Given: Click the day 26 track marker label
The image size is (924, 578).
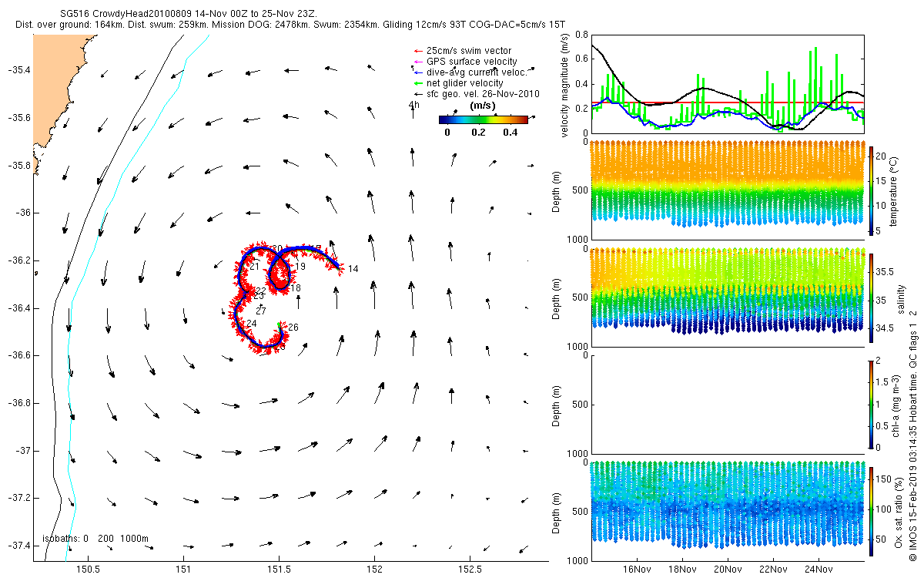Looking at the screenshot, I should pos(293,328).
